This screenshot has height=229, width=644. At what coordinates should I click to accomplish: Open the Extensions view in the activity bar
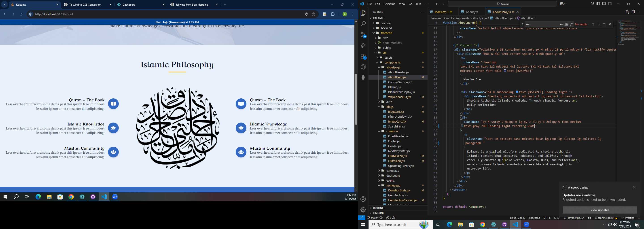click(363, 56)
